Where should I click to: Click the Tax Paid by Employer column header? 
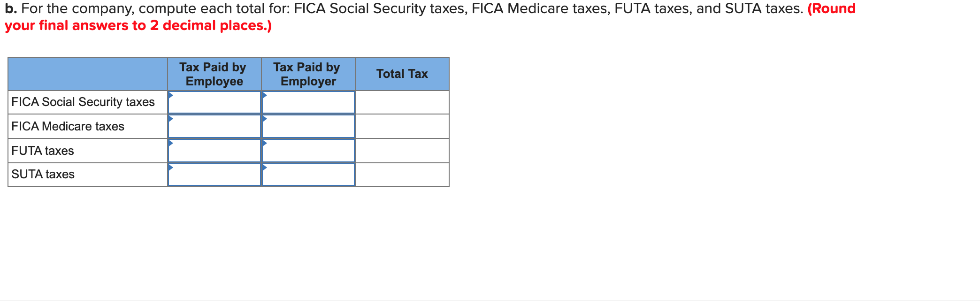tap(307, 74)
